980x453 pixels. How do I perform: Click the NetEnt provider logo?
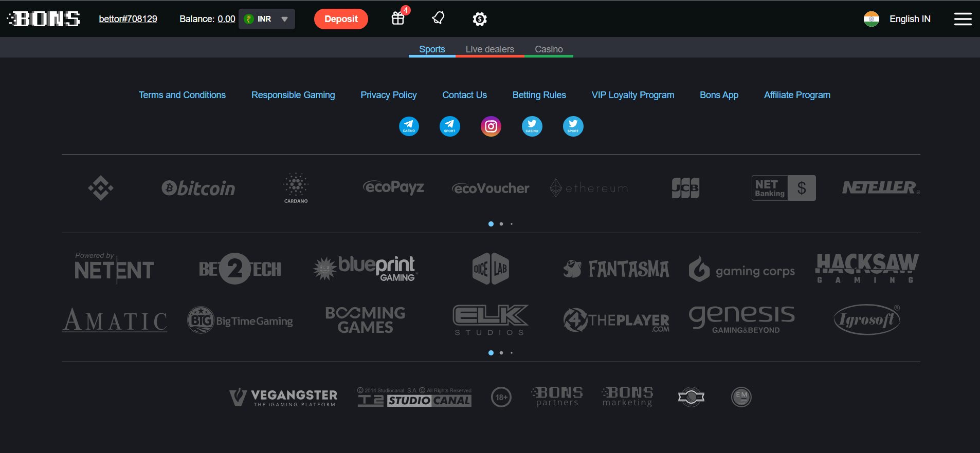click(x=114, y=268)
